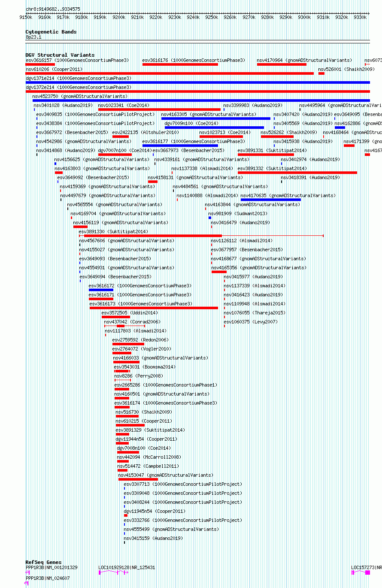The image size is (382, 588).
Task: Click the 9200k position on ruler
Action: [x=119, y=17]
